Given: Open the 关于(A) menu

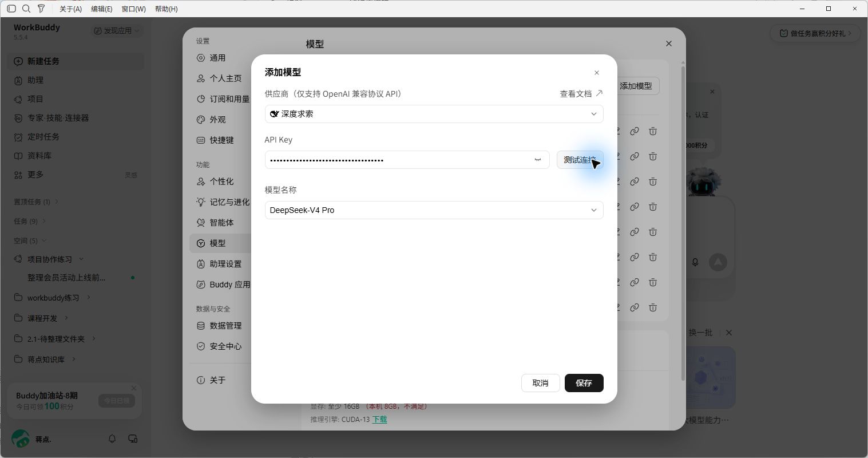Looking at the screenshot, I should [71, 9].
